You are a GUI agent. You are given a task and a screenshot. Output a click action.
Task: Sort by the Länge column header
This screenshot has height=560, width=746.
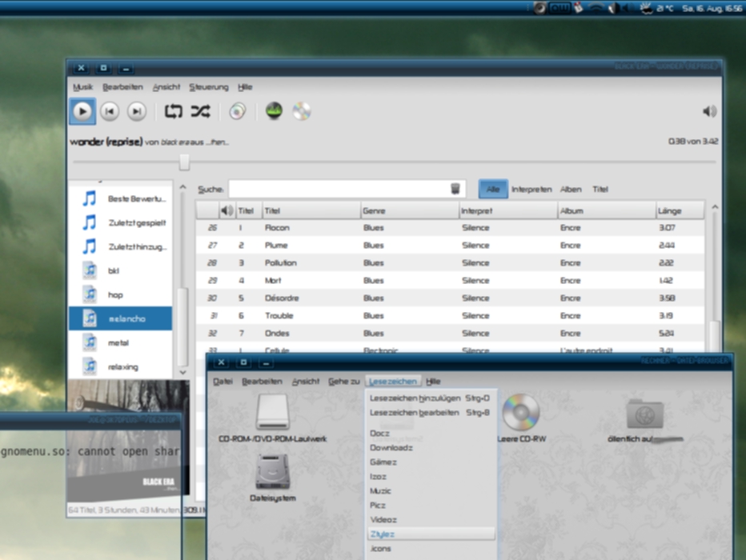click(680, 210)
